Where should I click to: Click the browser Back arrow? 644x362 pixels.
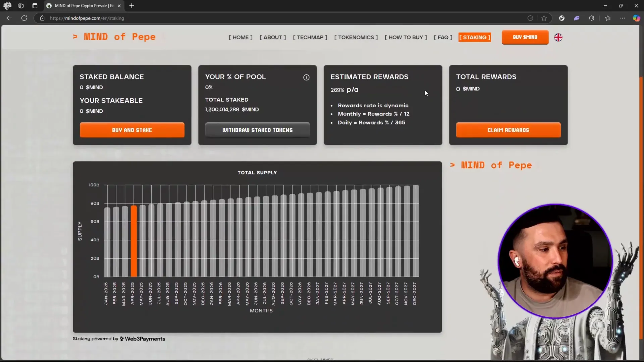[9, 18]
